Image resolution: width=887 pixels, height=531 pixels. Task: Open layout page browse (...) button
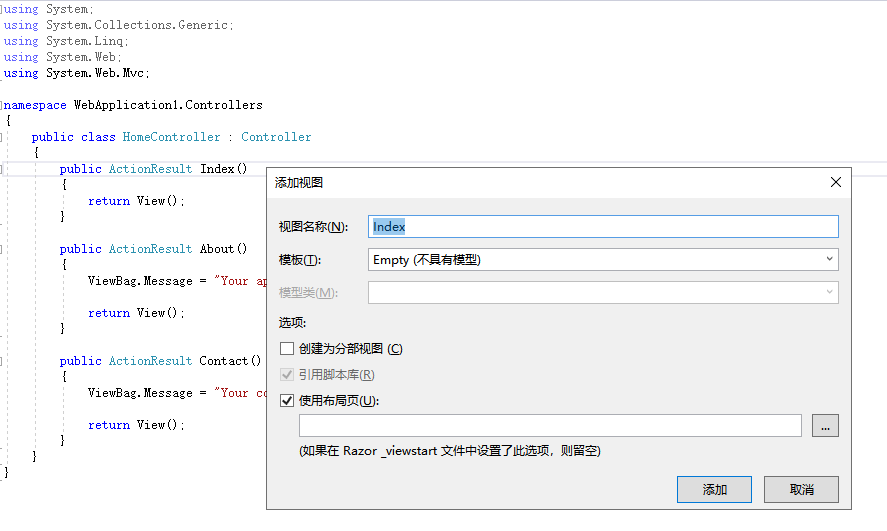point(825,426)
